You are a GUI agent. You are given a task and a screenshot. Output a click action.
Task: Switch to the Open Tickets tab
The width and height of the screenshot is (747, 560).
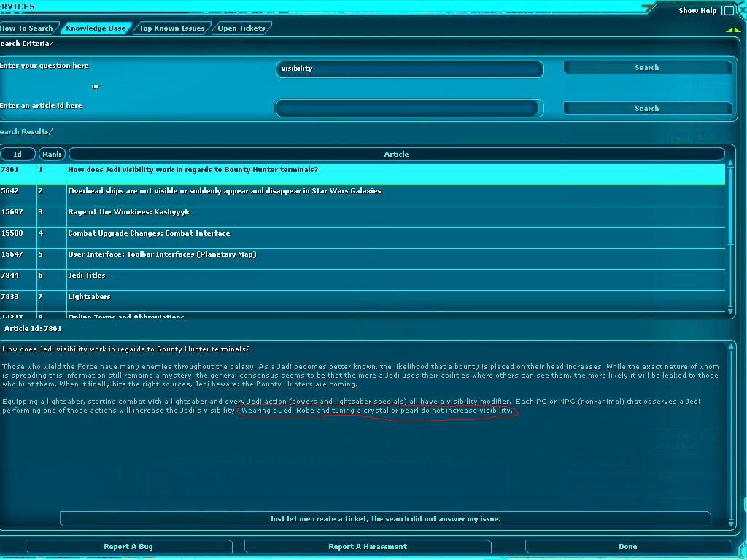coord(241,28)
